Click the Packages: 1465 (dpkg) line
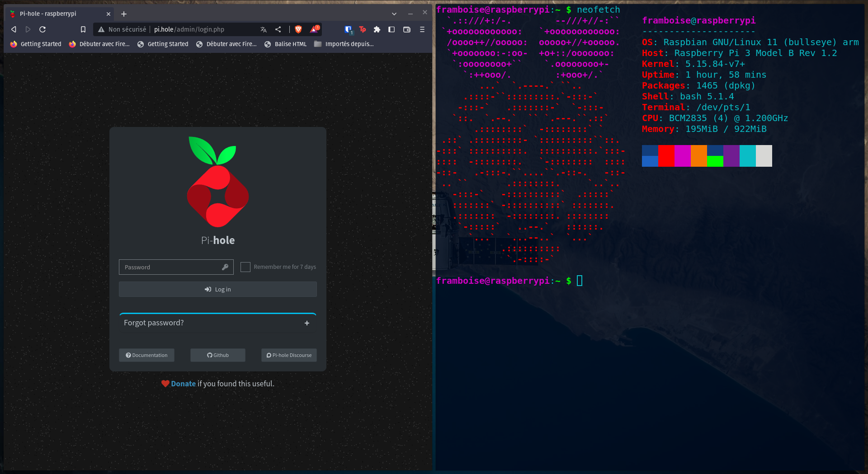Viewport: 868px width, 474px height. click(x=698, y=85)
